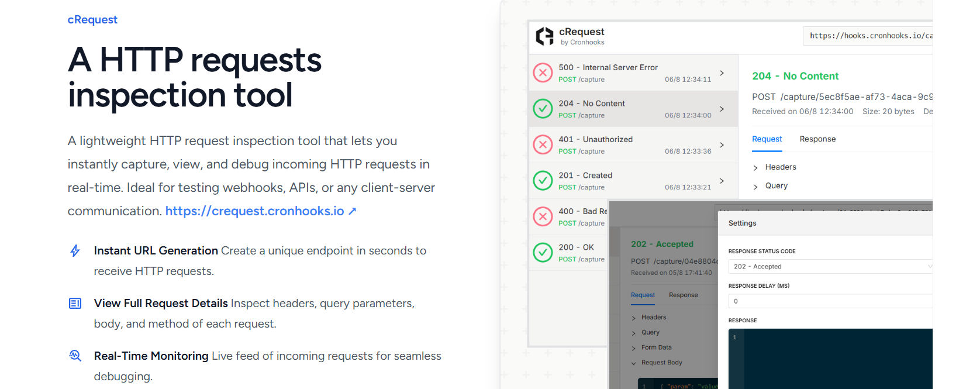This screenshot has height=389, width=980.
Task: Click the red X icon for 500 Internal Server Error
Action: [x=543, y=73]
